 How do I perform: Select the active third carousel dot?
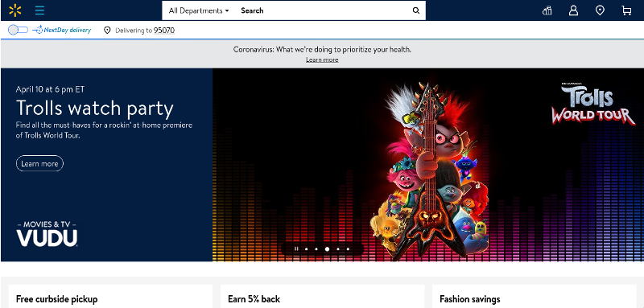click(327, 249)
